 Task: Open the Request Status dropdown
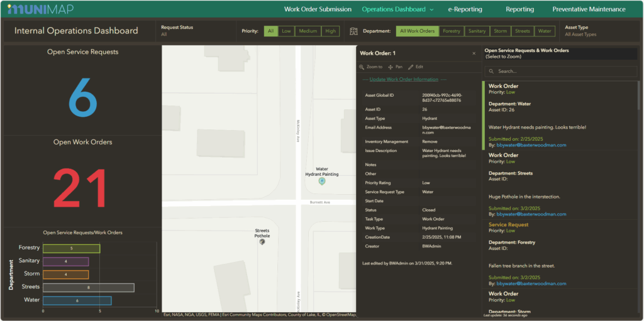tap(196, 31)
